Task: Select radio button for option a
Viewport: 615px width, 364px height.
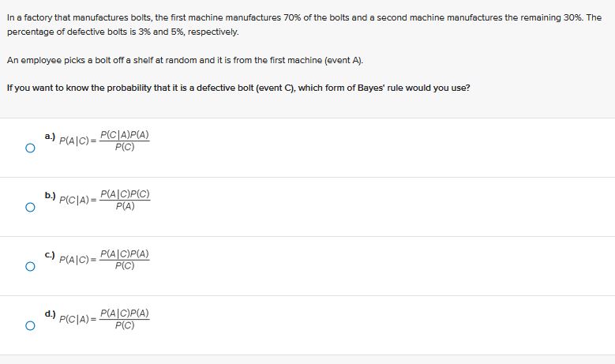Action: pos(30,148)
